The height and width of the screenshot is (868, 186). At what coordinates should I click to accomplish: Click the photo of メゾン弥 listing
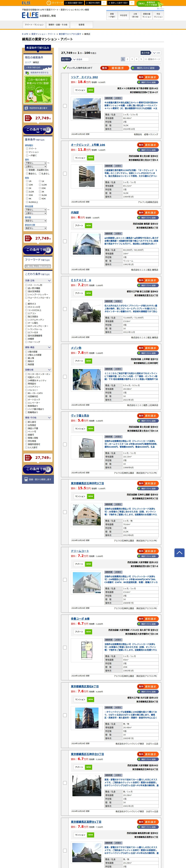pos(87,380)
